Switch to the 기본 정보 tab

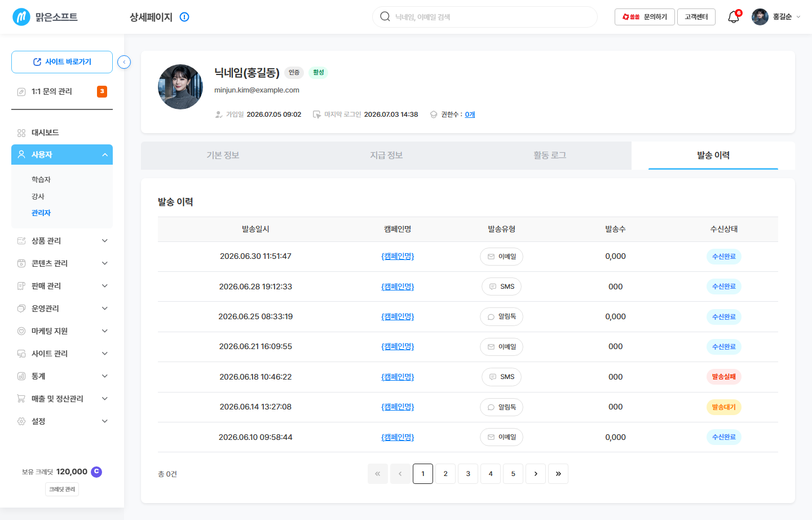click(223, 156)
